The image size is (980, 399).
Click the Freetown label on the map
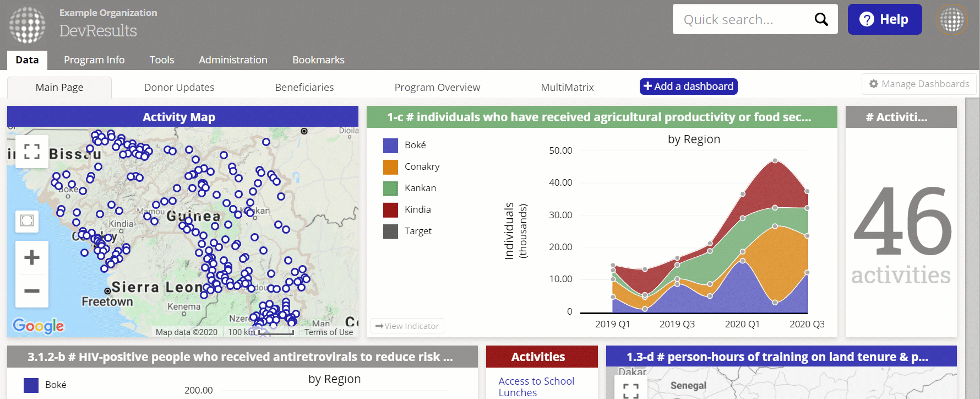(x=107, y=301)
